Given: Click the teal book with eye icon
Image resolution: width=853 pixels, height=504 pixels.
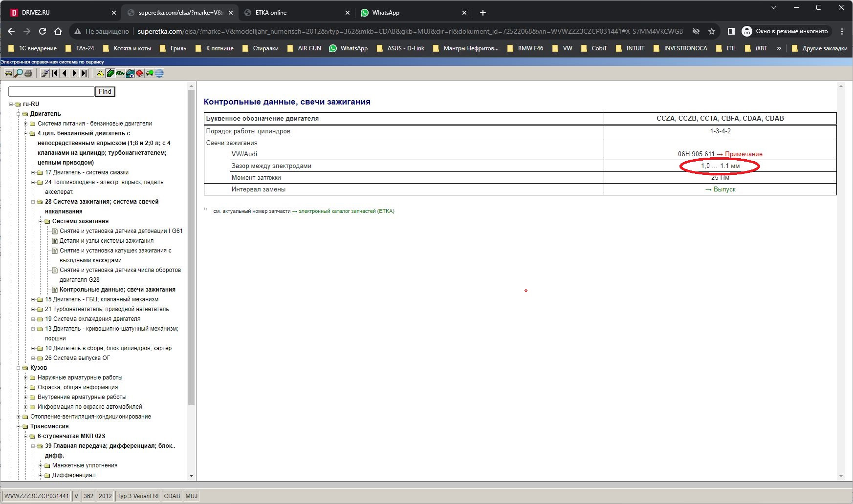Looking at the screenshot, I should pos(130,73).
